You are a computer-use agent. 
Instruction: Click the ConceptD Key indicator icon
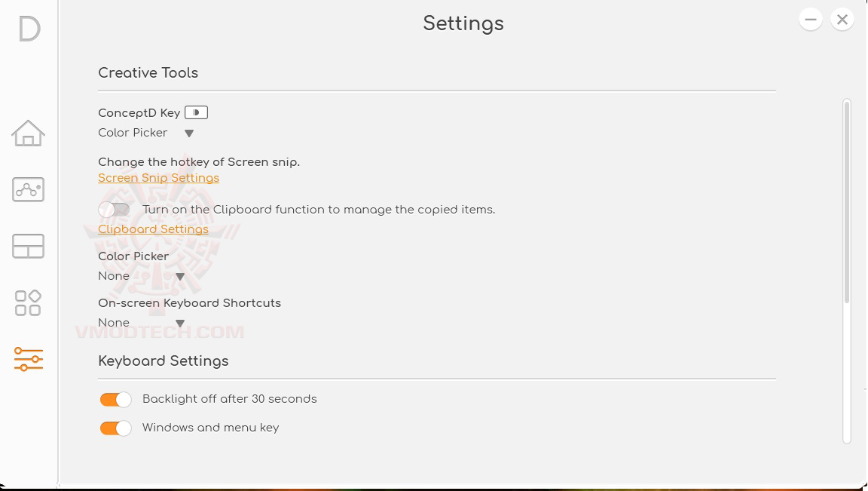point(196,113)
